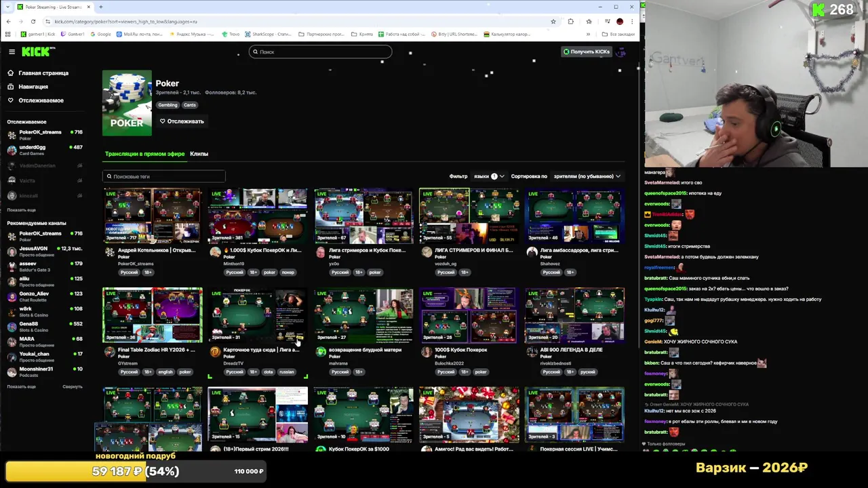Open Главная страница from the sidebar
The height and width of the screenshot is (488, 868).
[x=43, y=73]
